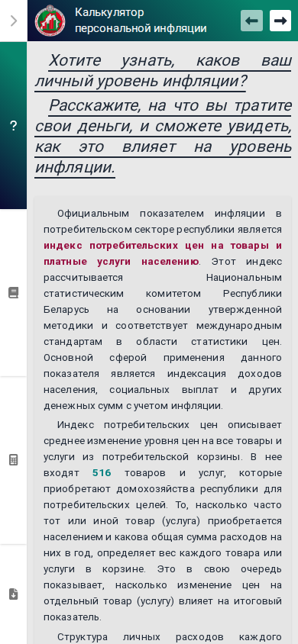Image resolution: width=298 pixels, height=644 pixels.
Task: Click the bold red words платные услуги населению
Action: 121,262
